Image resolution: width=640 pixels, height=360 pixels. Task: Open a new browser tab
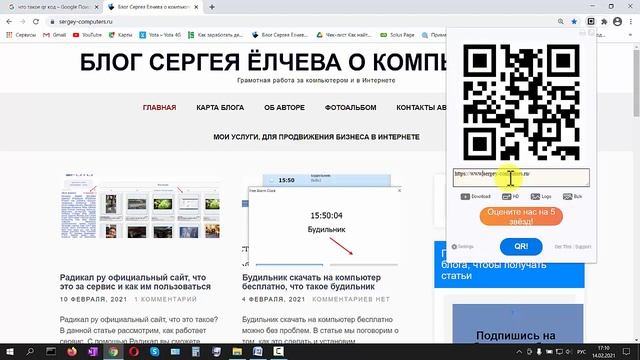pyautogui.click(x=212, y=7)
